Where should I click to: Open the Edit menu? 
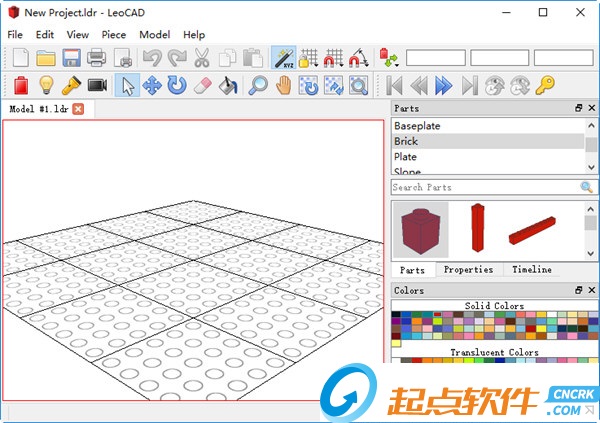coord(45,35)
